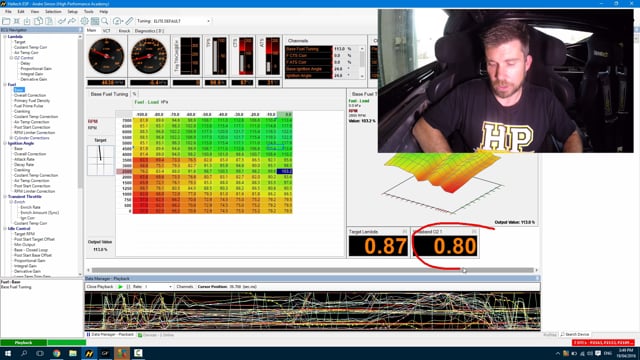Screen dimensions: 640x360
Task: Select Attack Rate under Ignition Angle
Action: coord(24,159)
